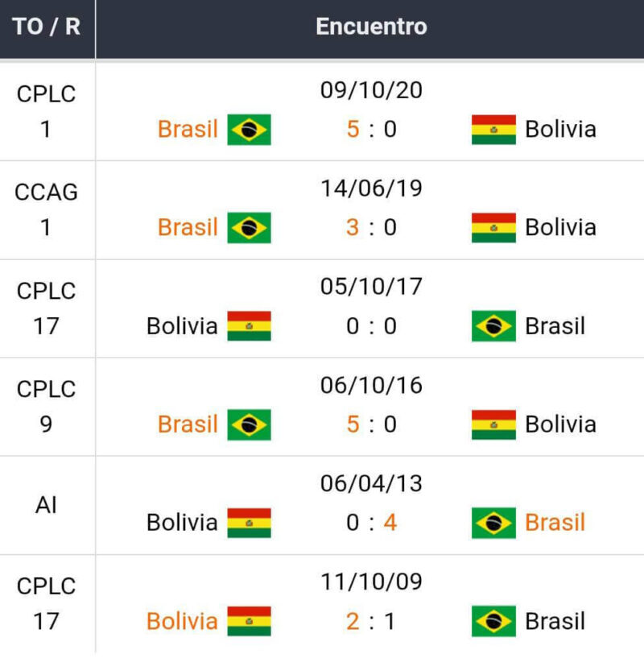The width and height of the screenshot is (644, 658).
Task: Open orange Bolivia team link, 11/10/09 match
Action: click(182, 621)
